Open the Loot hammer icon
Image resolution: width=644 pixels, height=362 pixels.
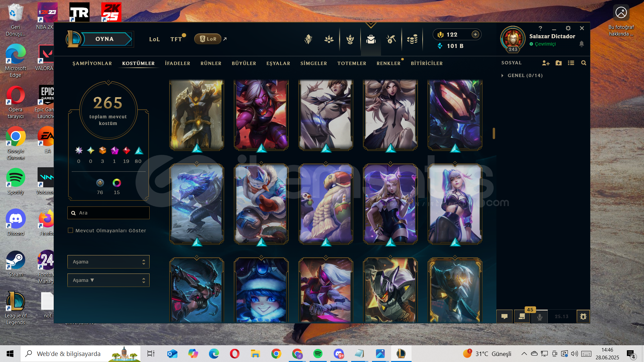391,40
